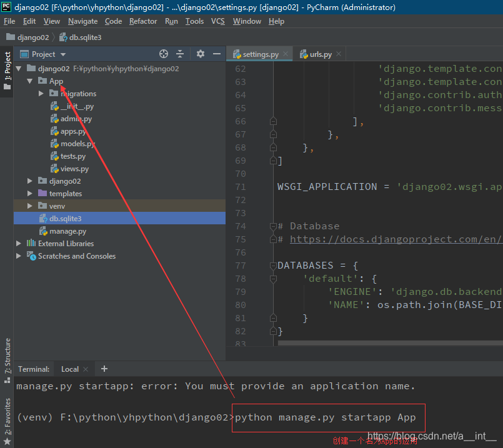
Task: Click line number 71 in the gutter
Action: point(241,187)
